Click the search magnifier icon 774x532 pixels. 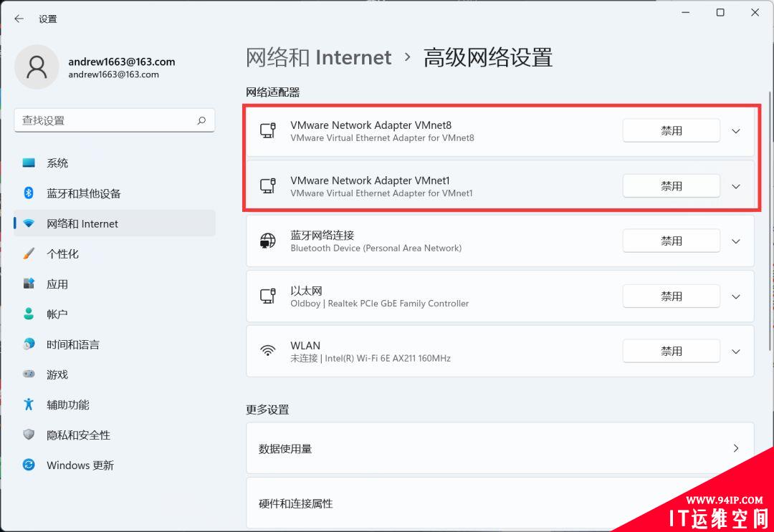[201, 120]
